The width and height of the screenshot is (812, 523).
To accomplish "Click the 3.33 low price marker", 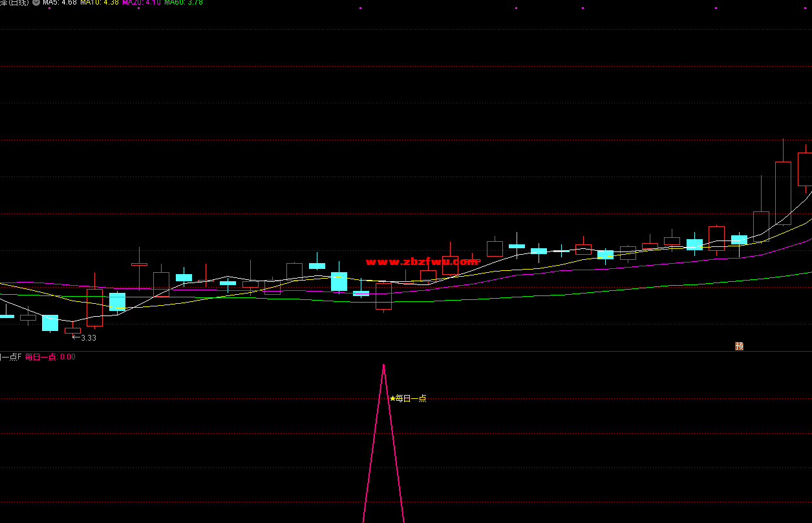I will pos(84,337).
